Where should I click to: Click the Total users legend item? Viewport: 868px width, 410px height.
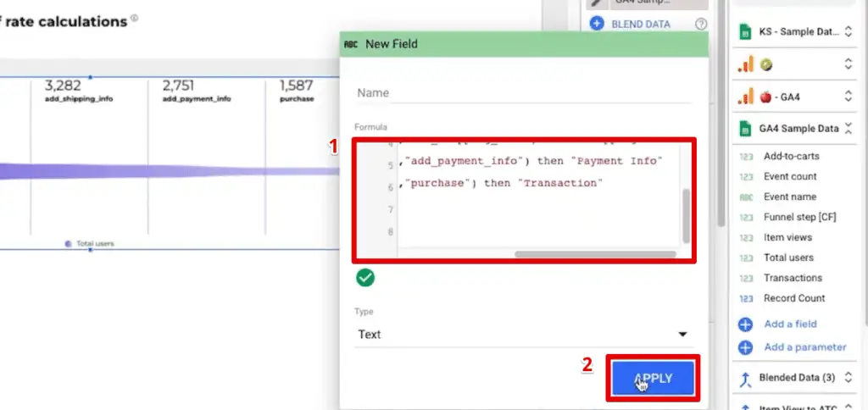[x=90, y=243]
